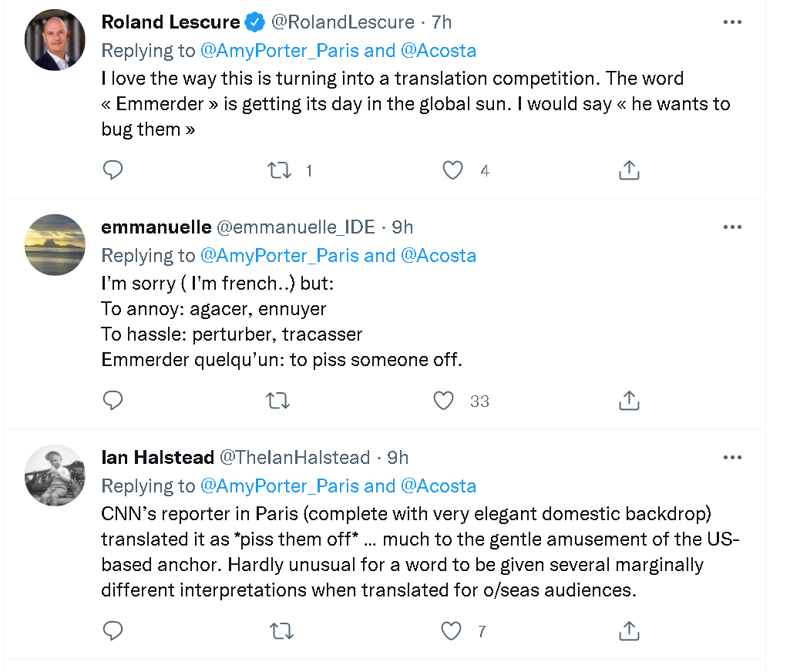Open @Acosta link in Ian Halstead's reply
This screenshot has height=672, width=790.
coord(439,486)
